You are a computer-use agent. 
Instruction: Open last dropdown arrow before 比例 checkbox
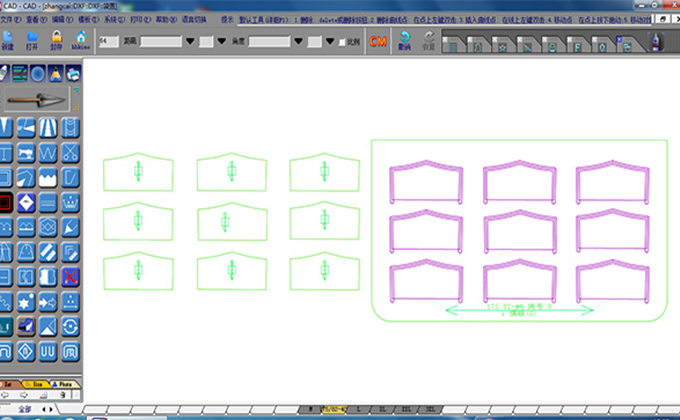pyautogui.click(x=330, y=41)
